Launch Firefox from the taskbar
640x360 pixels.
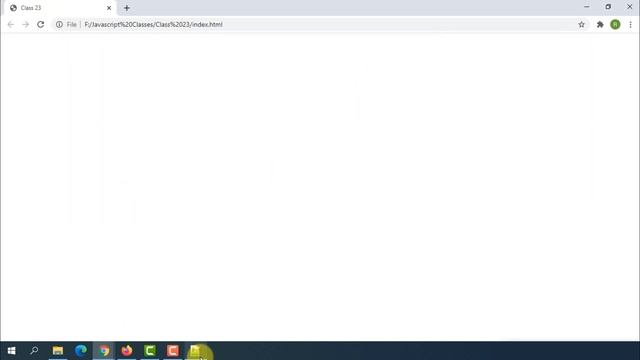[x=127, y=351]
